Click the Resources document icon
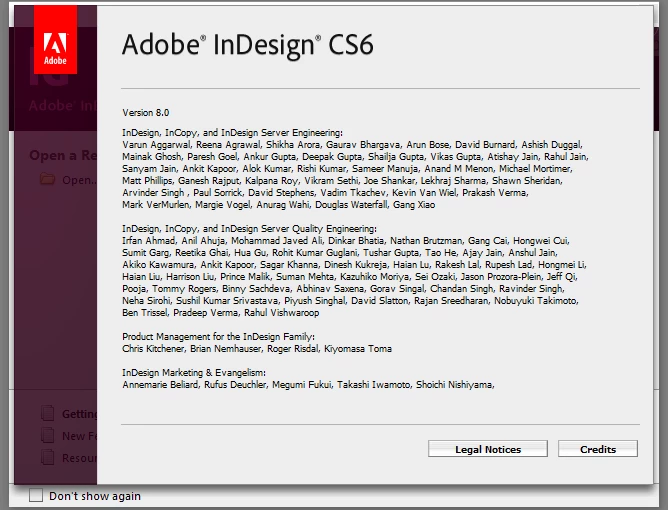 (x=47, y=458)
